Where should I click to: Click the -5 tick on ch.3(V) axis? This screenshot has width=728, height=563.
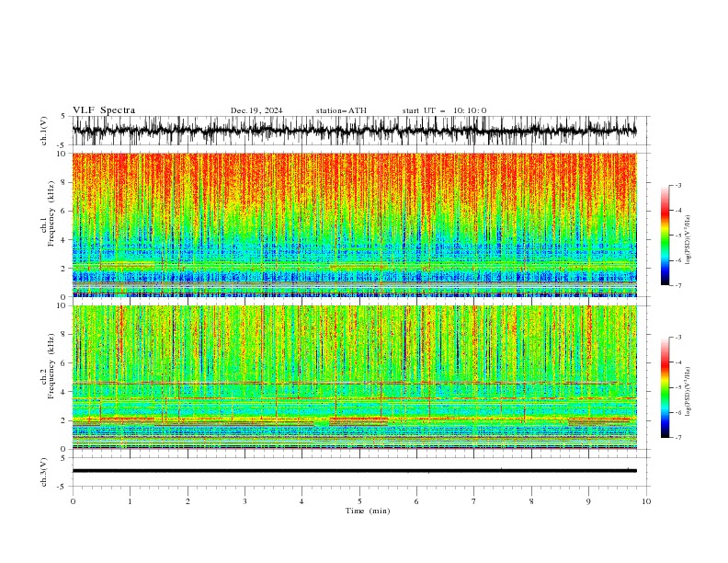tap(62, 487)
